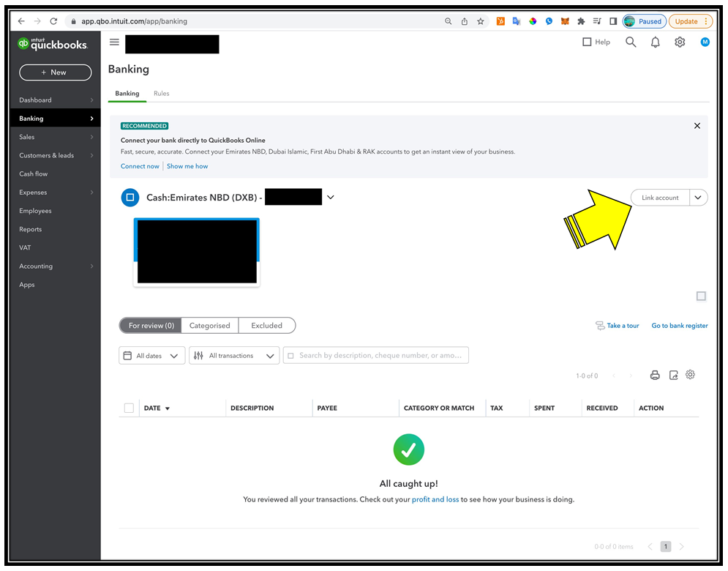Tick the select-all transactions checkbox
The width and height of the screenshot is (728, 571).
click(129, 408)
